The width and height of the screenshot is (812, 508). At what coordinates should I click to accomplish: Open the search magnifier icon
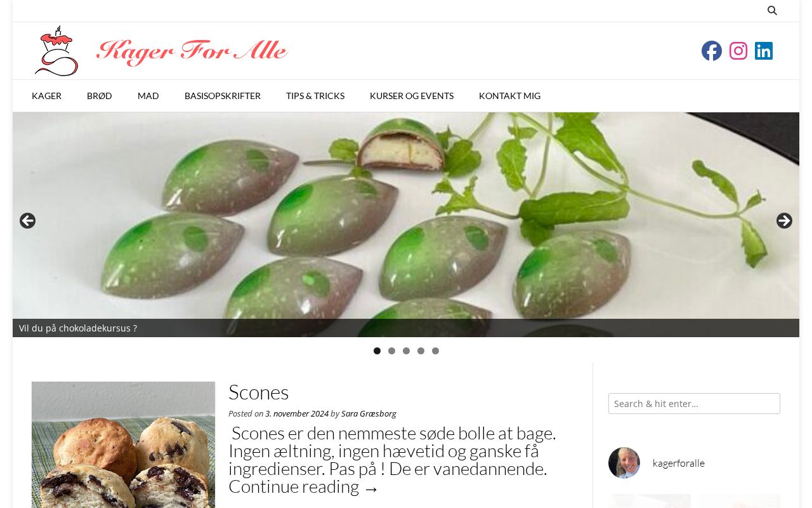coord(772,10)
